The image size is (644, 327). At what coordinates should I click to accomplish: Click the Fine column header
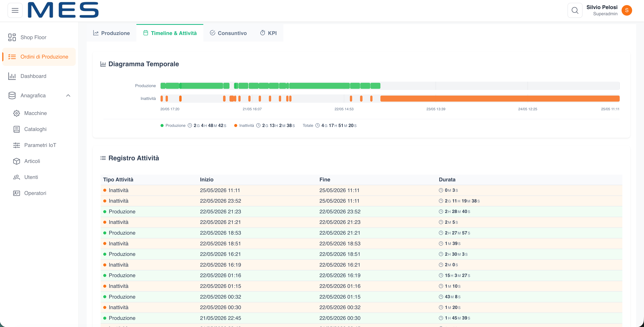(325, 180)
